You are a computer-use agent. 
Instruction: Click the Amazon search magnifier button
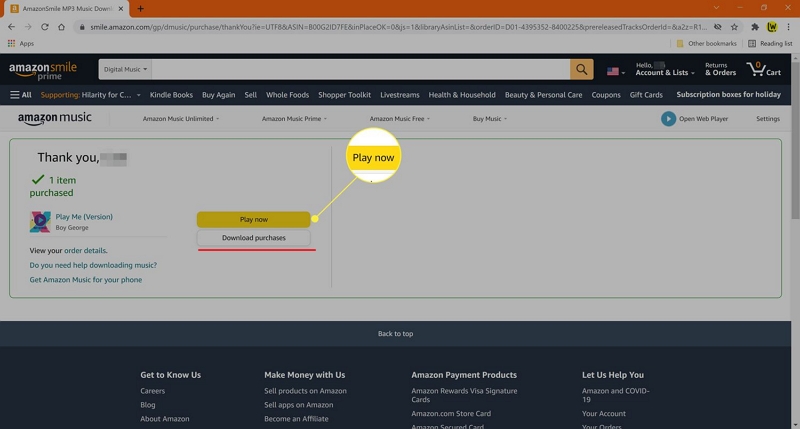point(581,69)
